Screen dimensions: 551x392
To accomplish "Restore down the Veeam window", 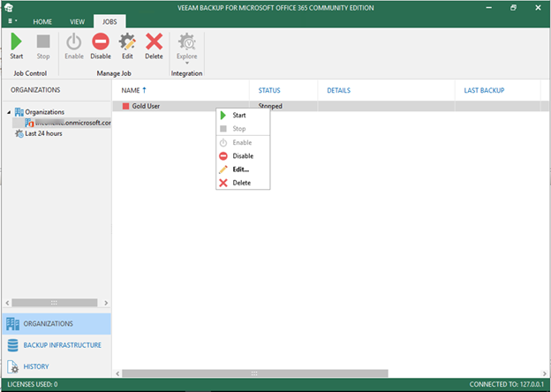I will pyautogui.click(x=513, y=8).
